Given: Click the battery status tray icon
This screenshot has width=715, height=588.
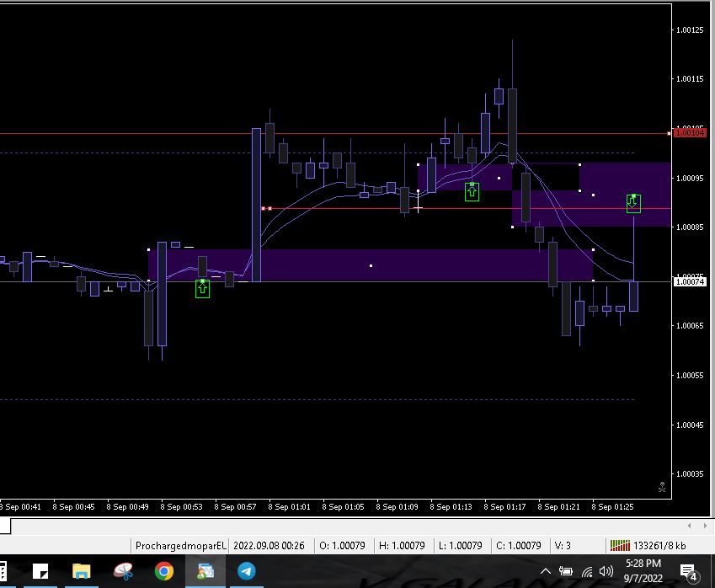Looking at the screenshot, I should click(x=565, y=571).
